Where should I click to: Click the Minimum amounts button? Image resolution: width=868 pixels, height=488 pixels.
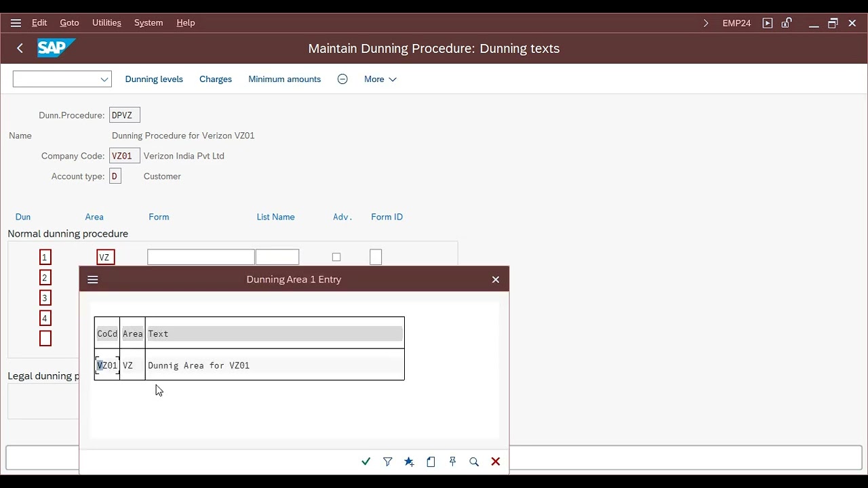(284, 79)
